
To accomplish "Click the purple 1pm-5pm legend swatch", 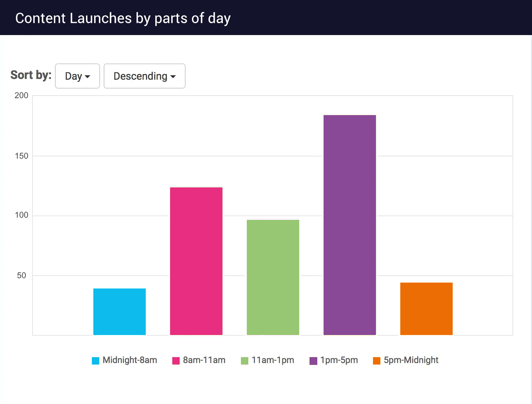I will pyautogui.click(x=313, y=360).
